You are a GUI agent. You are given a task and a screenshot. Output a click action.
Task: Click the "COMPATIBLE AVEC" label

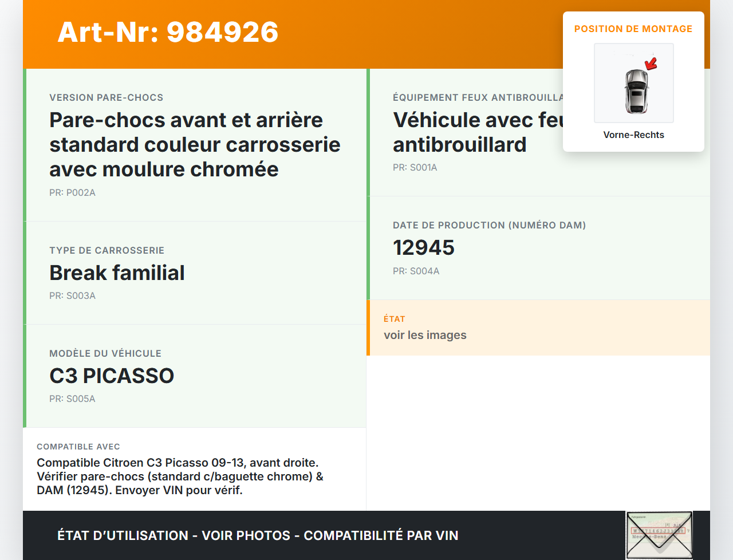78,447
